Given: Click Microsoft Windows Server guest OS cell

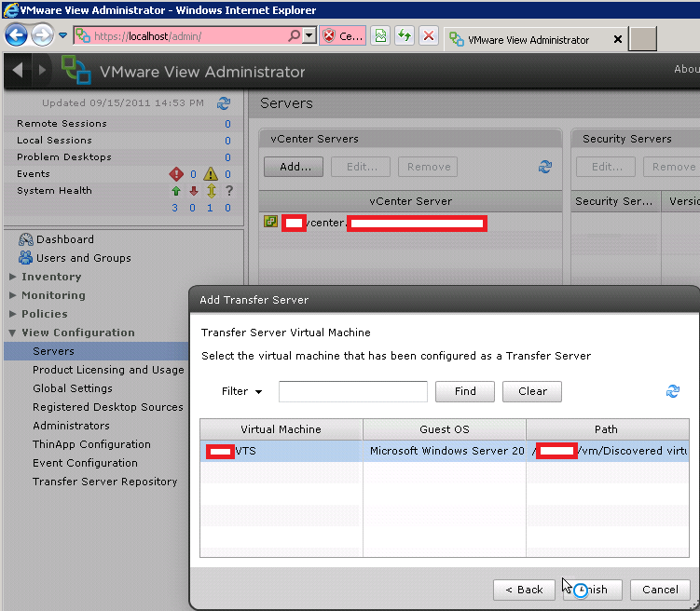Looking at the screenshot, I should point(445,451).
